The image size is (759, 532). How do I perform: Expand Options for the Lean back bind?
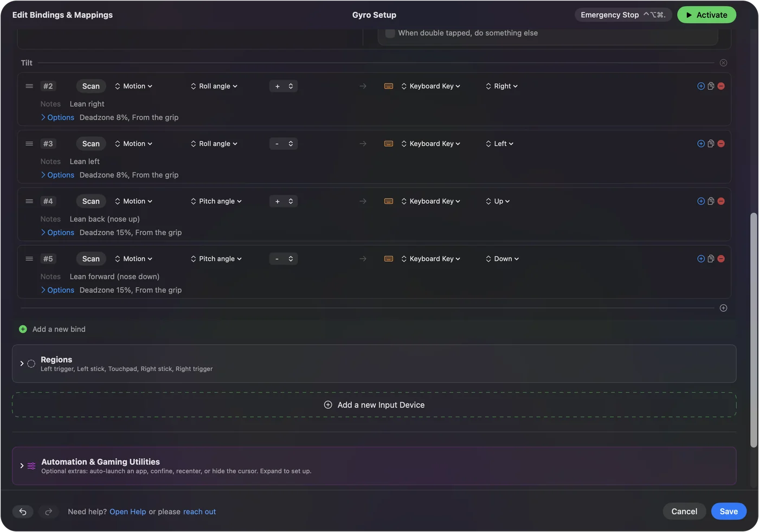[x=57, y=233]
